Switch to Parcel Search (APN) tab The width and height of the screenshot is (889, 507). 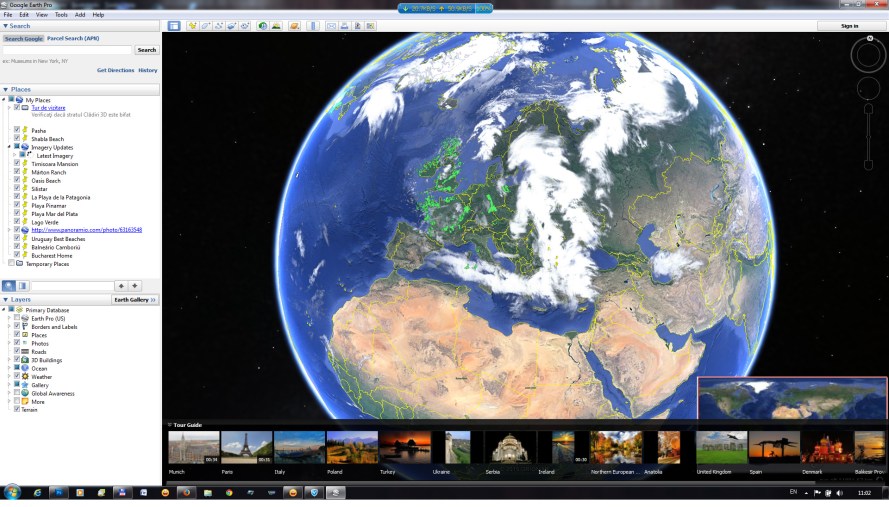coord(73,38)
